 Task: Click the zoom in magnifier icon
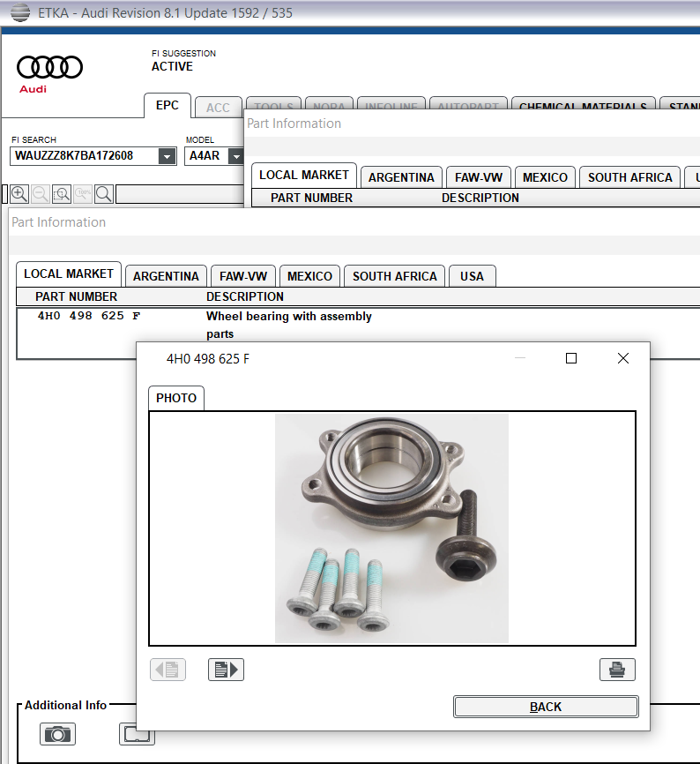[19, 194]
